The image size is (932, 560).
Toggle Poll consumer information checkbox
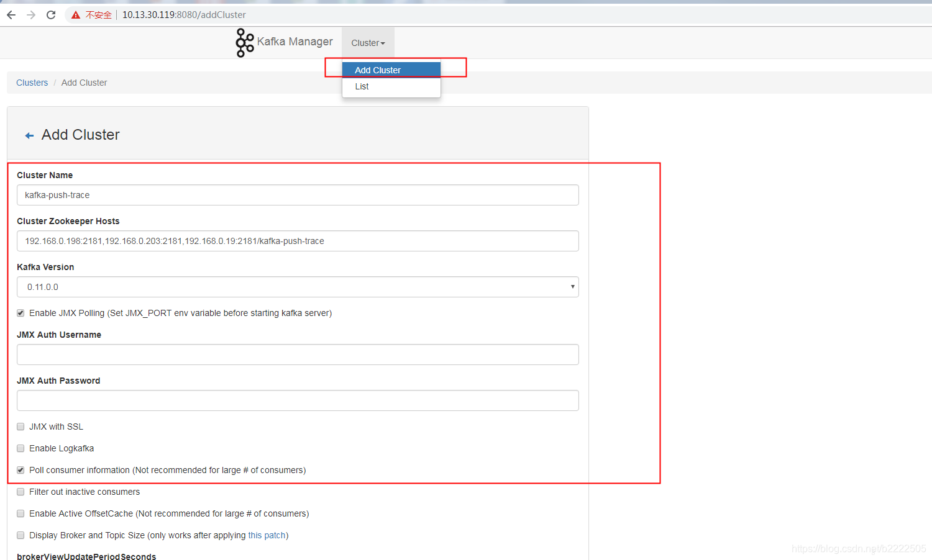21,470
